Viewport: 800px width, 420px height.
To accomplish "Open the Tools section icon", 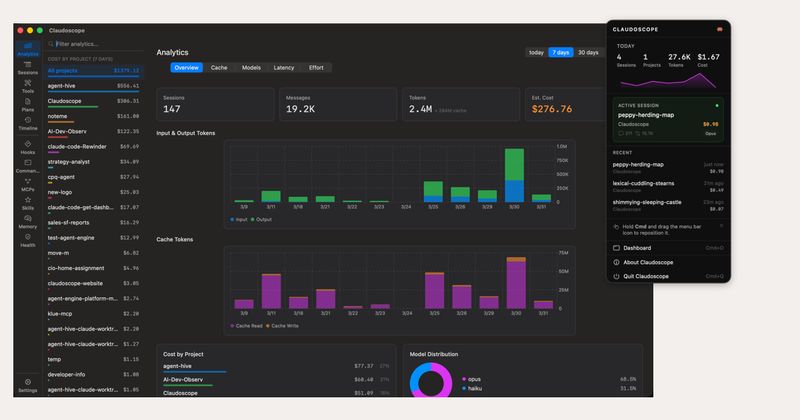I will point(28,86).
